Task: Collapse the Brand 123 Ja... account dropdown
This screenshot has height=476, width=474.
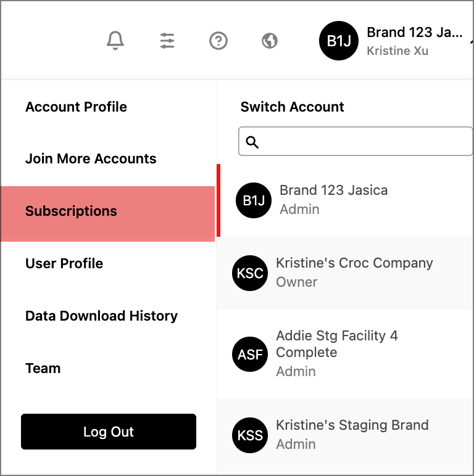Action: tap(471, 41)
